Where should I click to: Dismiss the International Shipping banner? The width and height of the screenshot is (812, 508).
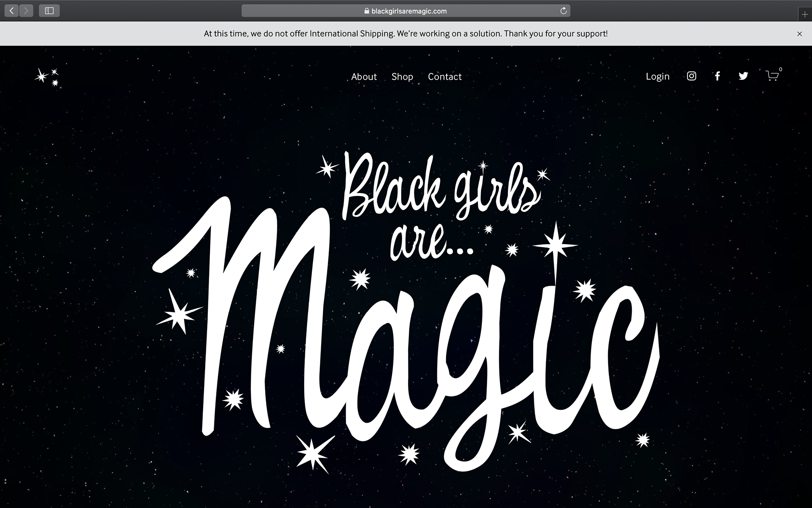tap(799, 34)
